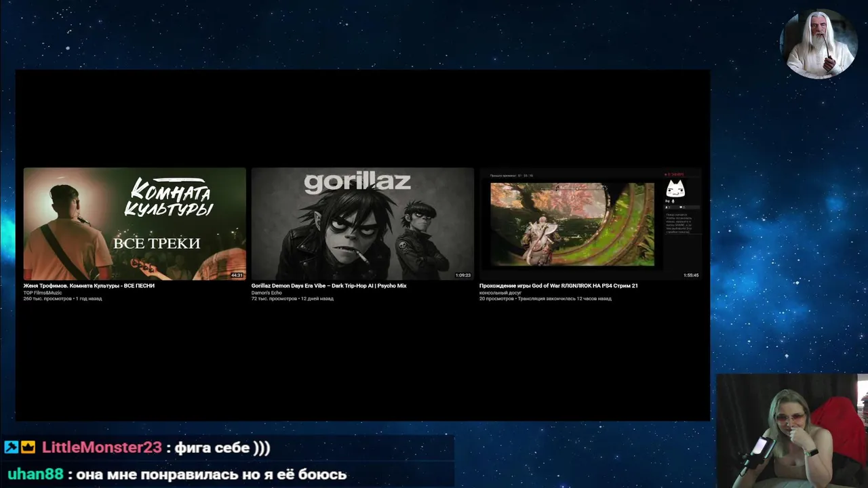The height and width of the screenshot is (488, 868).
Task: Select chat username LittleMonster23
Action: (102, 447)
